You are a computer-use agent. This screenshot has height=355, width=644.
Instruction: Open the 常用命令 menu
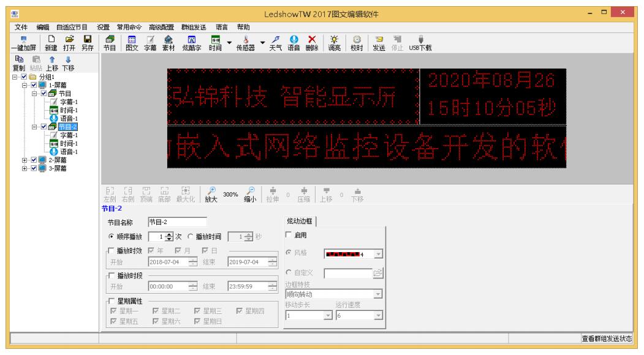[129, 27]
